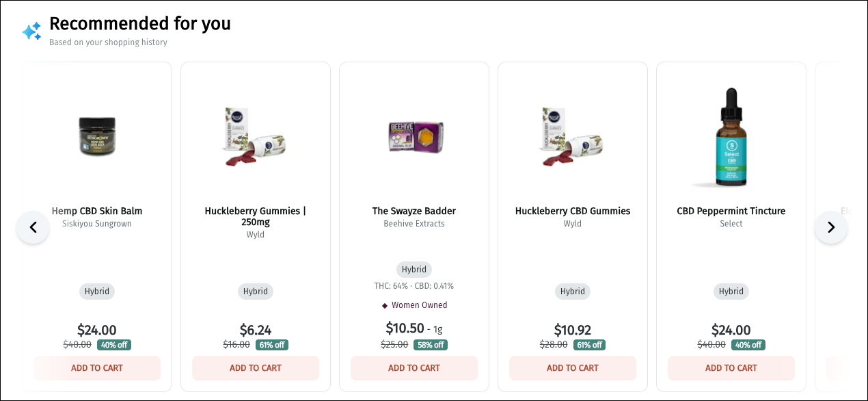The width and height of the screenshot is (868, 401).
Task: Click the next carousel arrow
Action: point(830,227)
